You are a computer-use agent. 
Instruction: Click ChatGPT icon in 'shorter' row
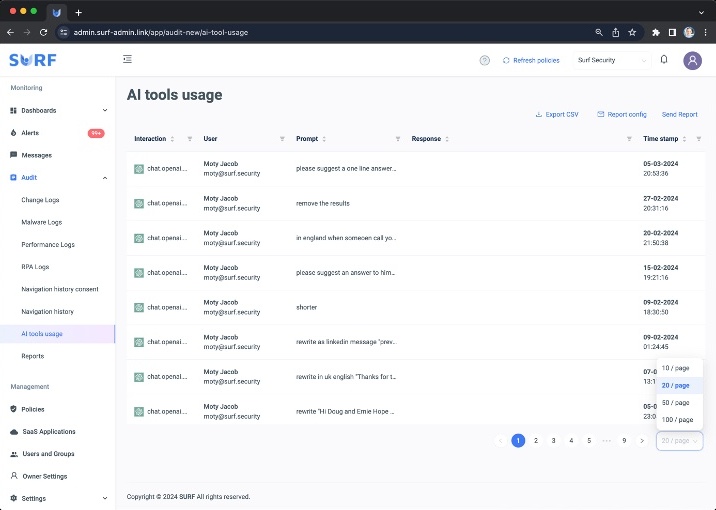pyautogui.click(x=139, y=308)
